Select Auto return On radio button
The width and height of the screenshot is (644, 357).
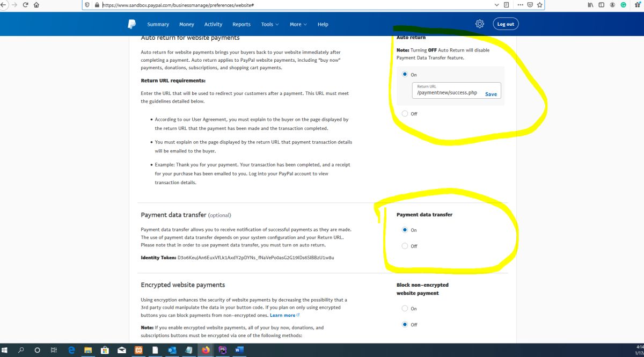[x=405, y=75]
